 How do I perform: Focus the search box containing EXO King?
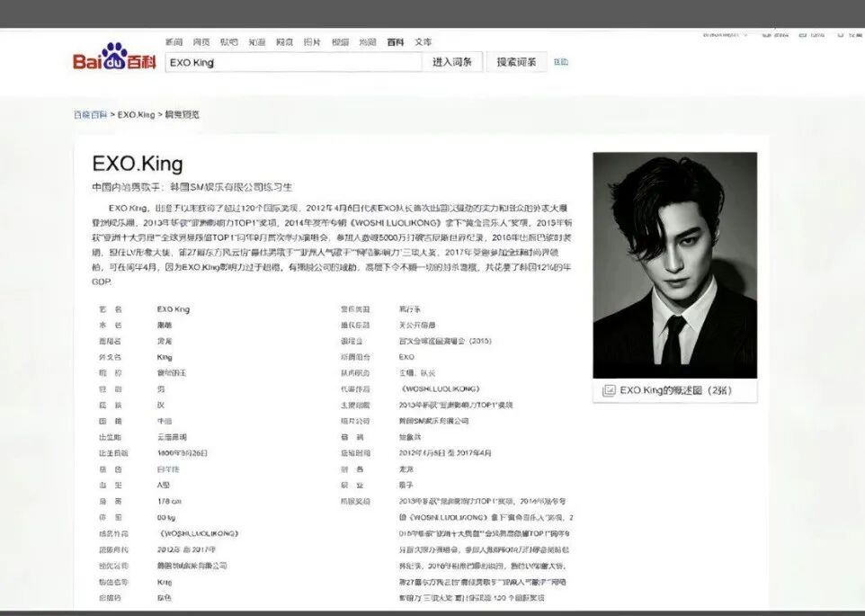point(293,62)
